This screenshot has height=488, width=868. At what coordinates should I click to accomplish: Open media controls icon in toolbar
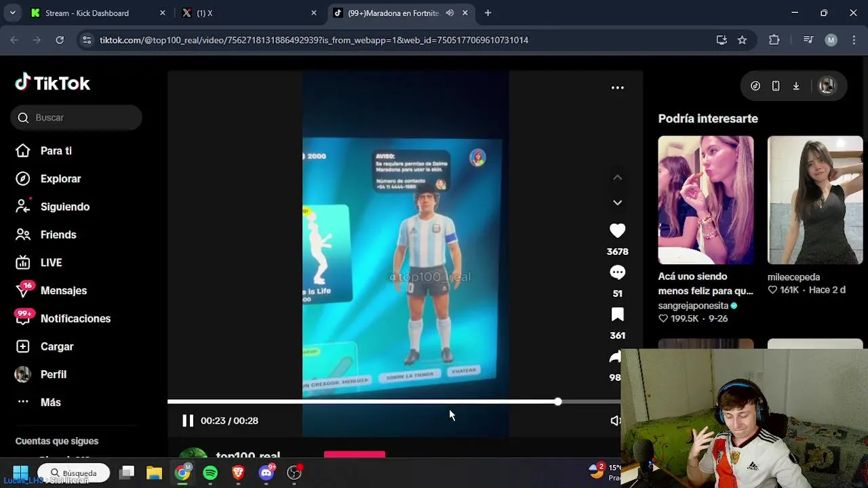808,40
